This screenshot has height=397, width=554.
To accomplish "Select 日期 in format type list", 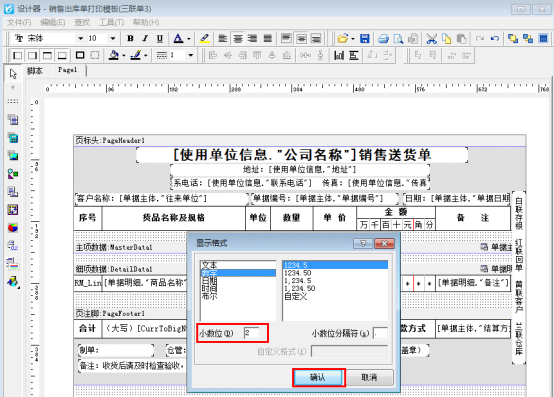I will 209,281.
